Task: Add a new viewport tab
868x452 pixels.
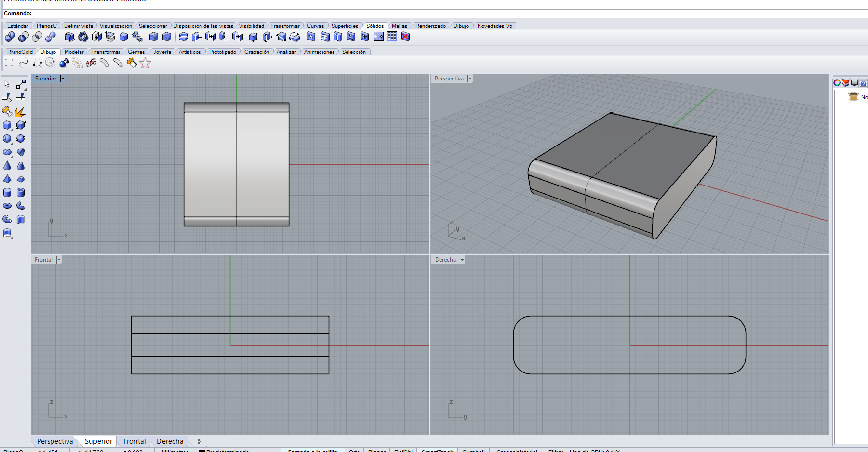Action: coord(199,441)
